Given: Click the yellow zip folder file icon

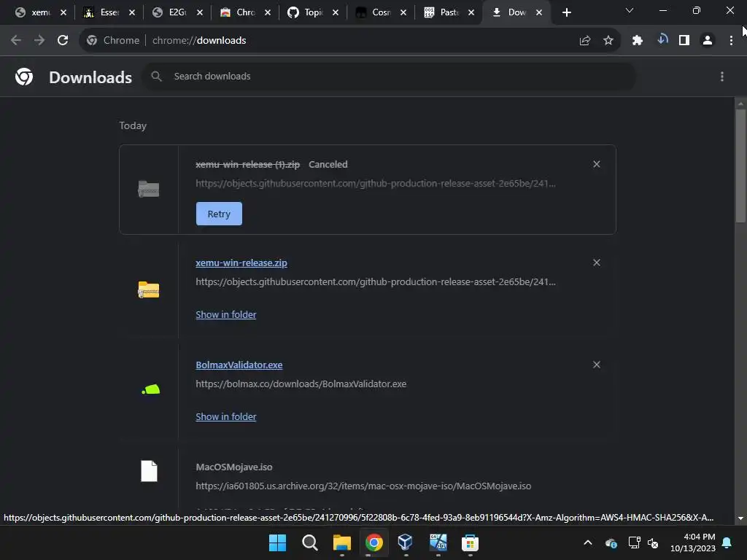Looking at the screenshot, I should coord(149,289).
